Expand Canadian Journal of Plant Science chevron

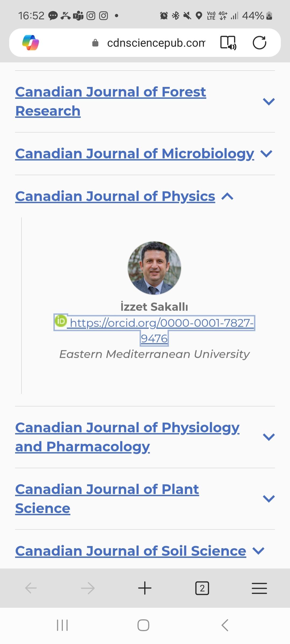[x=269, y=499]
